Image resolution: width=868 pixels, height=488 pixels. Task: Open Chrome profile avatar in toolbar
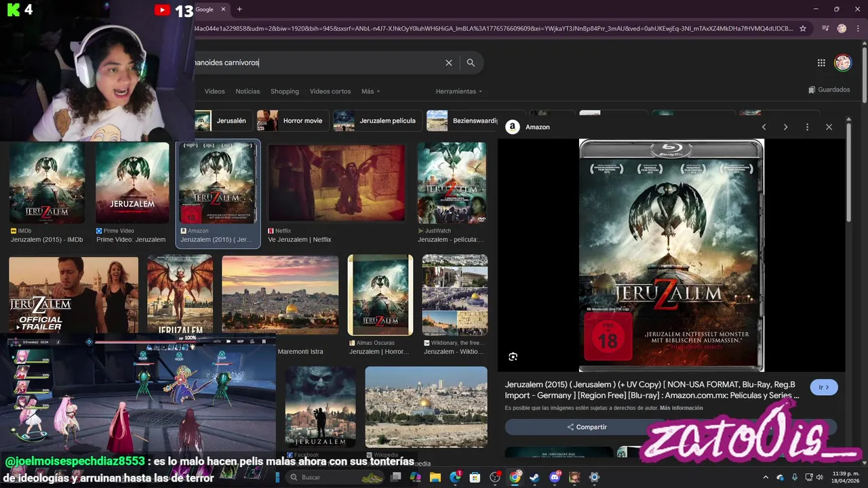(x=842, y=28)
